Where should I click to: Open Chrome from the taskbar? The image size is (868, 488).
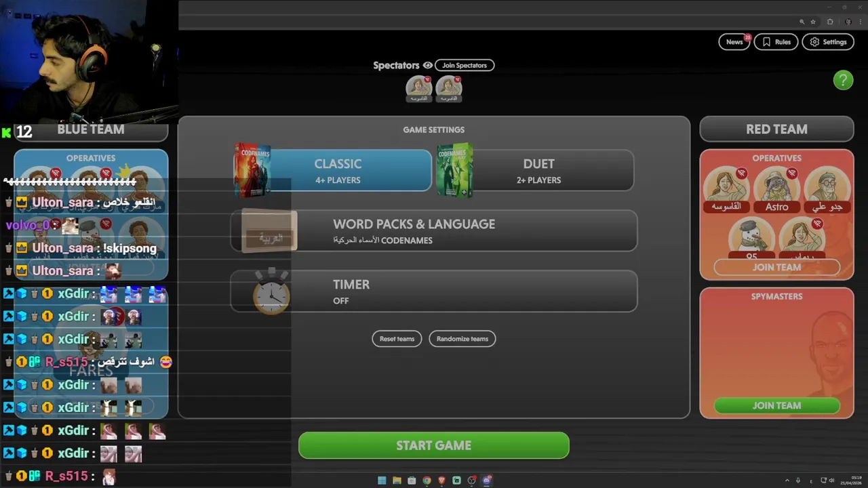click(427, 481)
